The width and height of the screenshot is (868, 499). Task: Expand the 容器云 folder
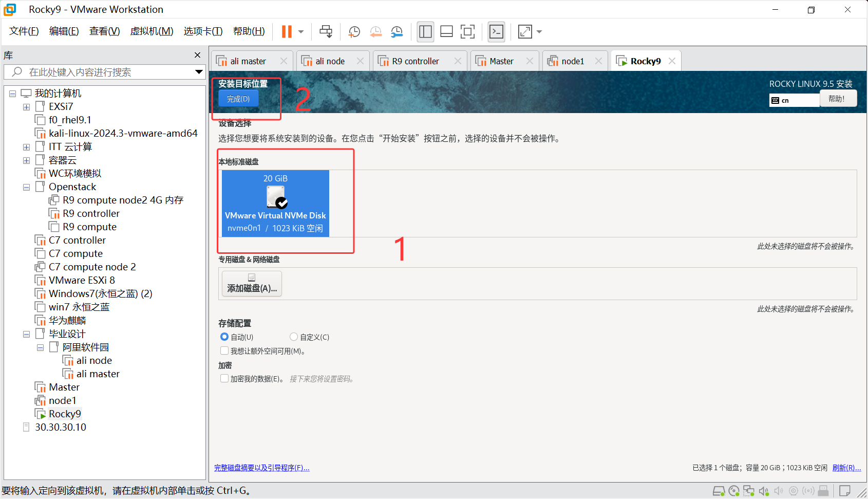click(x=26, y=160)
